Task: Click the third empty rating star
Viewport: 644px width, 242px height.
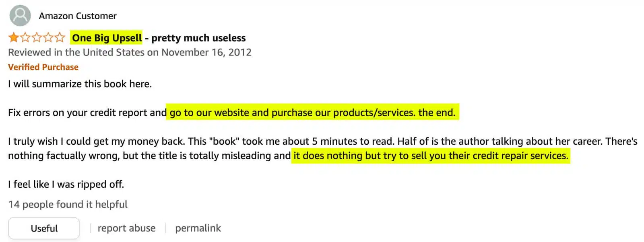Action: point(37,38)
